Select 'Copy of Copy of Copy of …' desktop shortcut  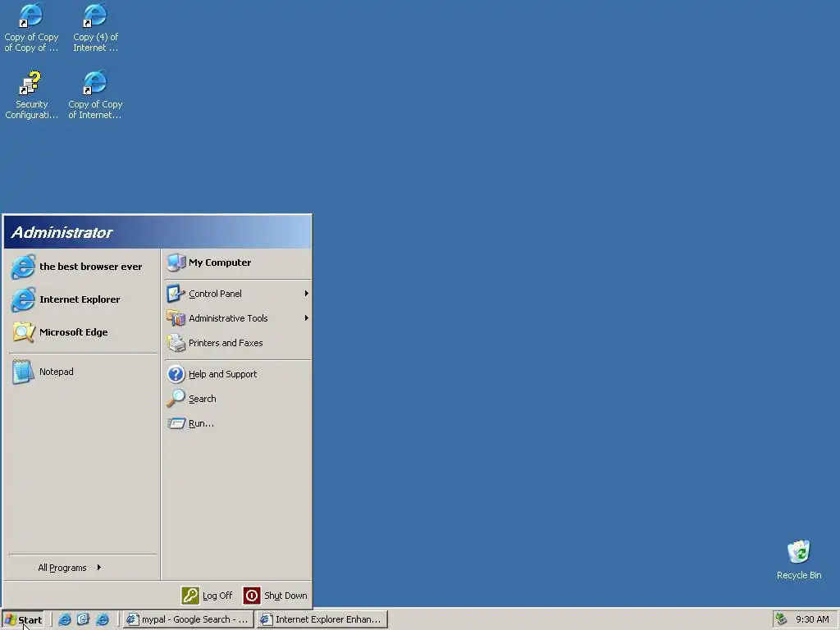pos(31,28)
